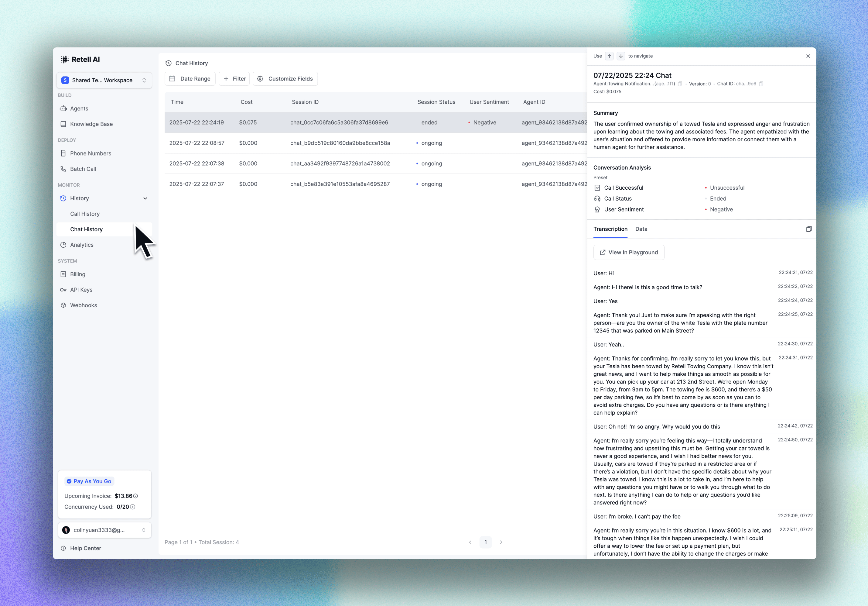This screenshot has height=606, width=868.
Task: Click the Agent ID column header
Action: pyautogui.click(x=534, y=102)
